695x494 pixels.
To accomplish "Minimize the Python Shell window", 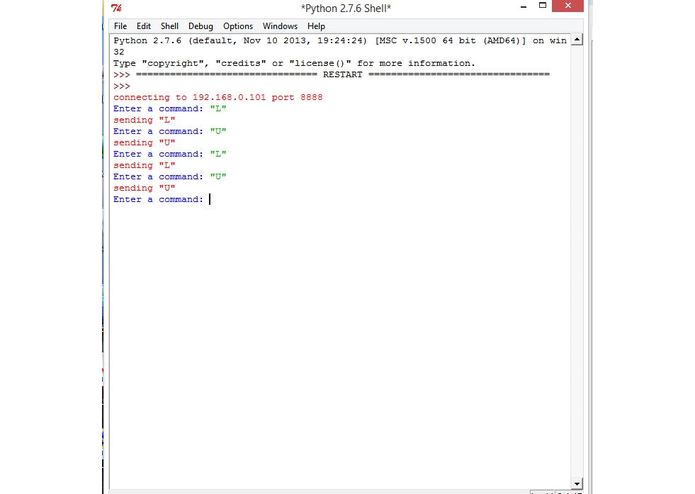I will coord(523,7).
